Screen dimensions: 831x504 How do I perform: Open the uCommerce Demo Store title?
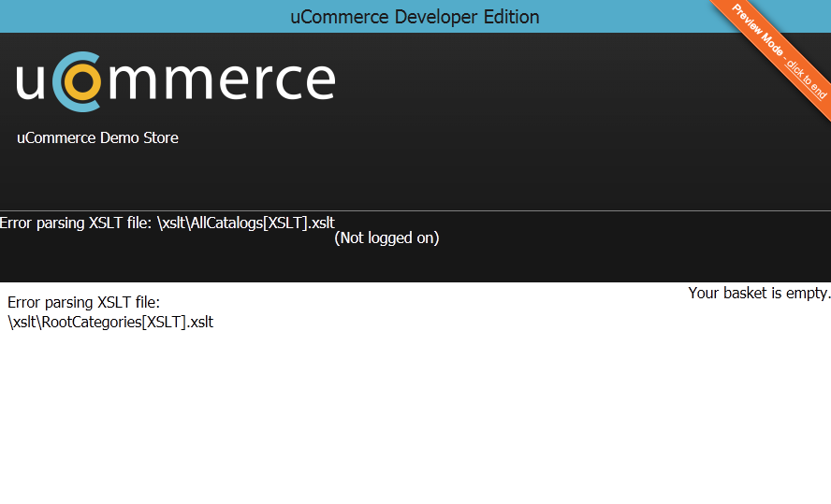pyautogui.click(x=97, y=137)
